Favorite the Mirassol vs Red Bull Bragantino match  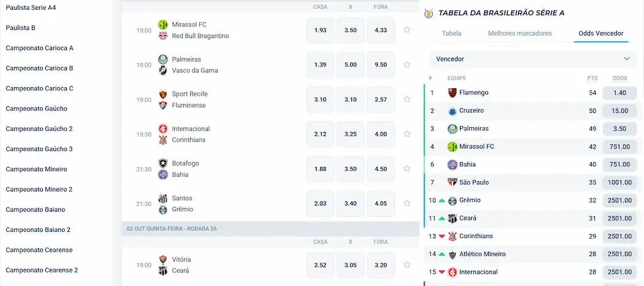click(407, 29)
